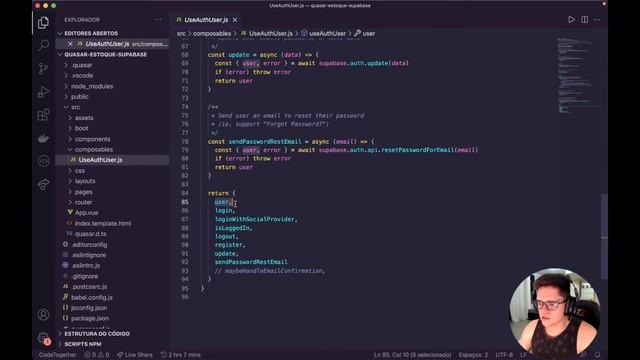The width and height of the screenshot is (640, 360).
Task: Open babel.config.js file
Action: 91,298
